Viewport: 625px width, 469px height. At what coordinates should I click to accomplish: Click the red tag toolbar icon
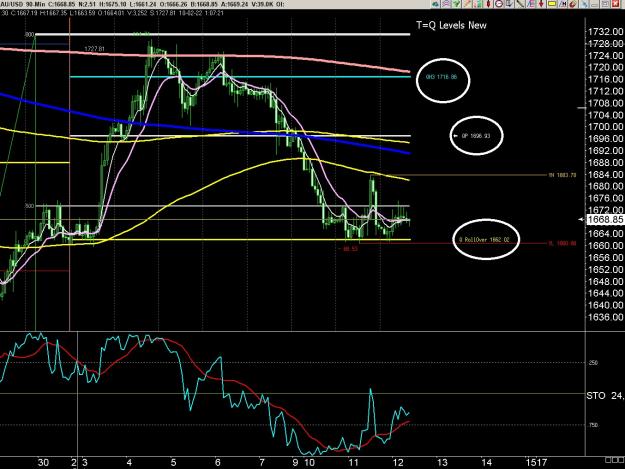point(572,4)
